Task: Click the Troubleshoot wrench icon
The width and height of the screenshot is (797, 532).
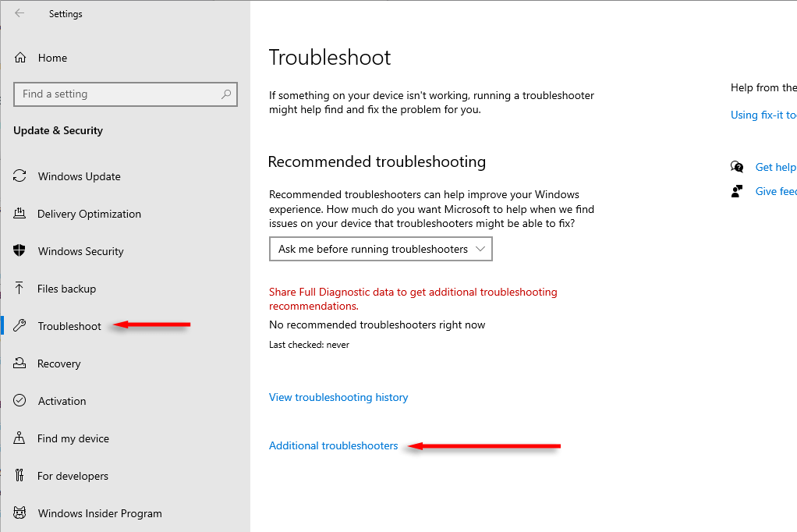Action: pos(20,326)
